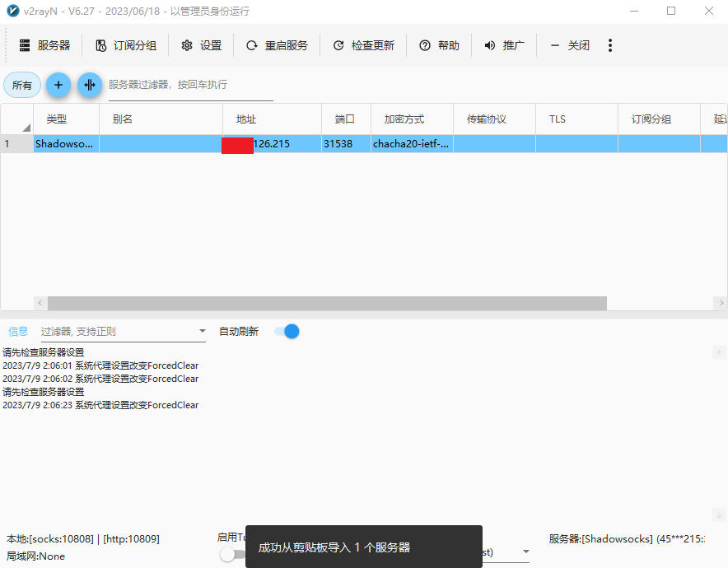Sort by the 订阅分组 column header

(x=659, y=119)
